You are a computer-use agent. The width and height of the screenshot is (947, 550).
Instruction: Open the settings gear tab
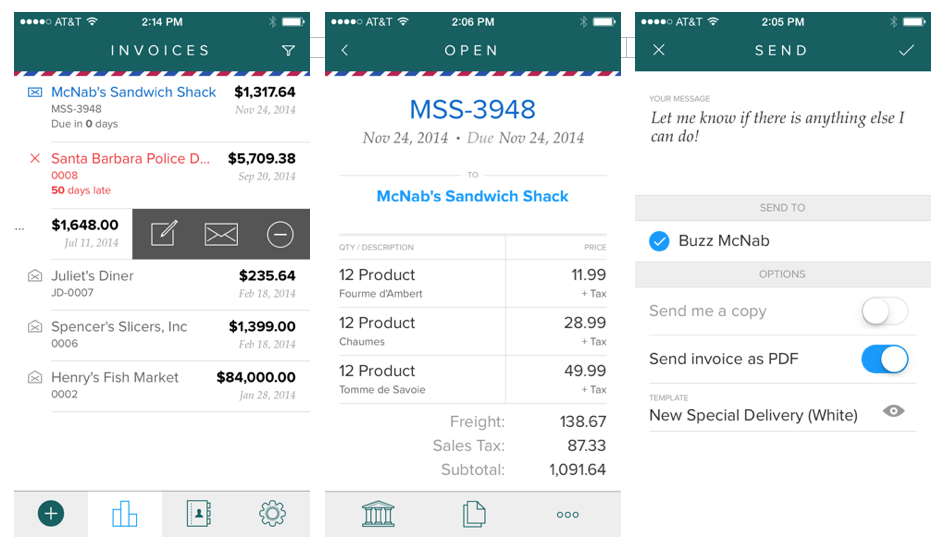point(272,514)
